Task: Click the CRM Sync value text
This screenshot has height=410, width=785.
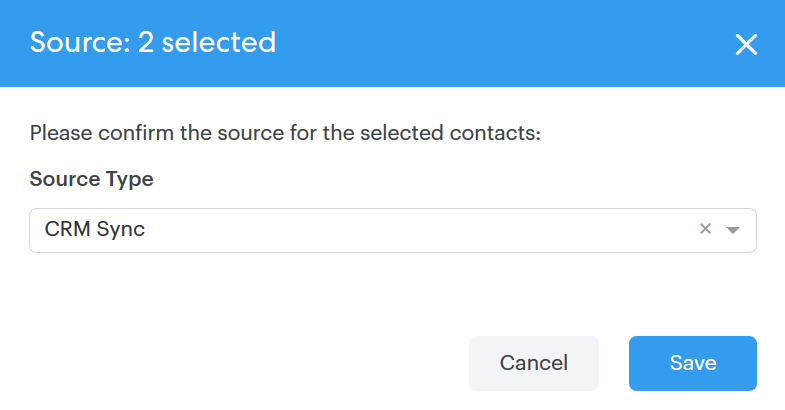Action: point(95,229)
